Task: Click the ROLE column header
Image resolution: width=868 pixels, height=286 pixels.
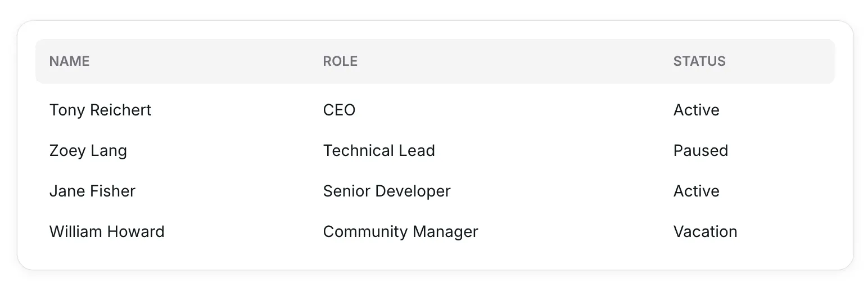Action: coord(340,61)
